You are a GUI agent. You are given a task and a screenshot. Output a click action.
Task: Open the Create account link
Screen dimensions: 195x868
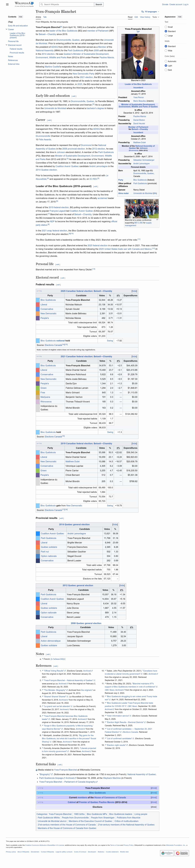pyautogui.click(x=176, y=4)
